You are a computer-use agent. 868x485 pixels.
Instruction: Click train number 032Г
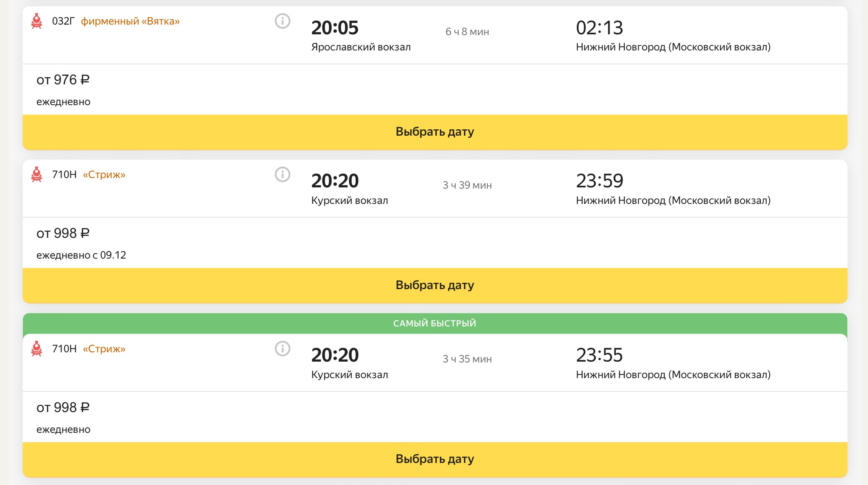point(63,21)
